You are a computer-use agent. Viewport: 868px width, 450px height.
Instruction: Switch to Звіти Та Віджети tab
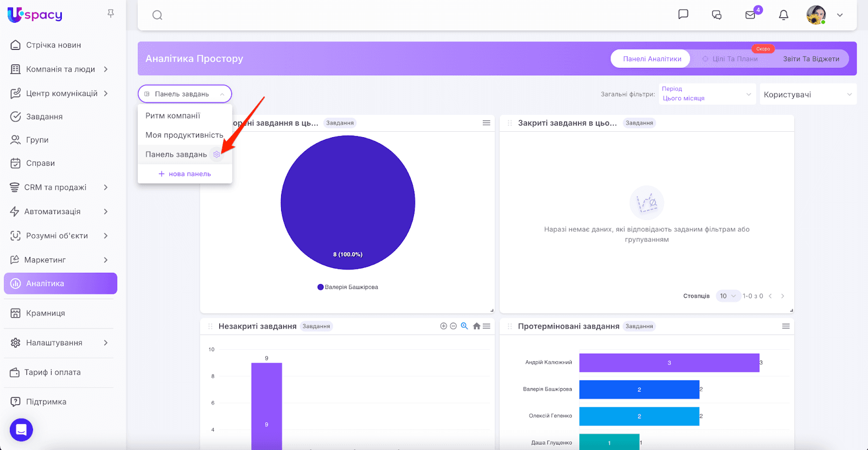coord(810,59)
